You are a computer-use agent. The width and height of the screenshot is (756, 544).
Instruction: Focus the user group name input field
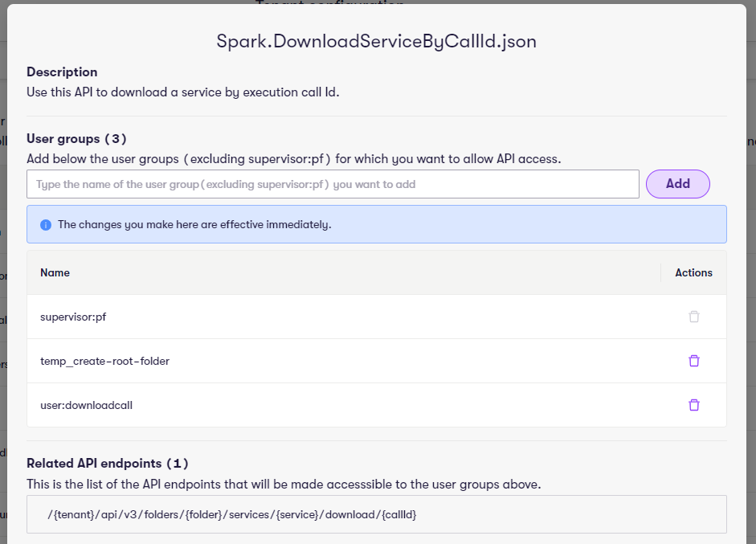[x=333, y=184]
